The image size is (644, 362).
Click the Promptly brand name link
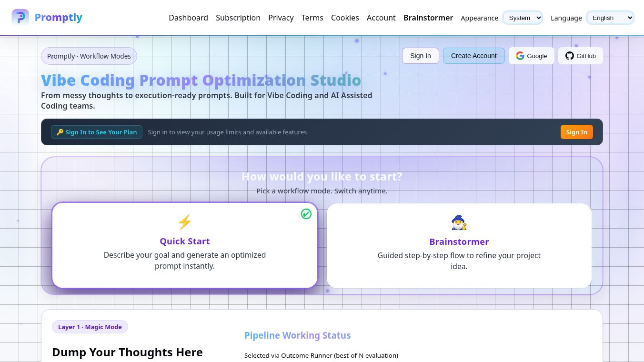[x=59, y=18]
